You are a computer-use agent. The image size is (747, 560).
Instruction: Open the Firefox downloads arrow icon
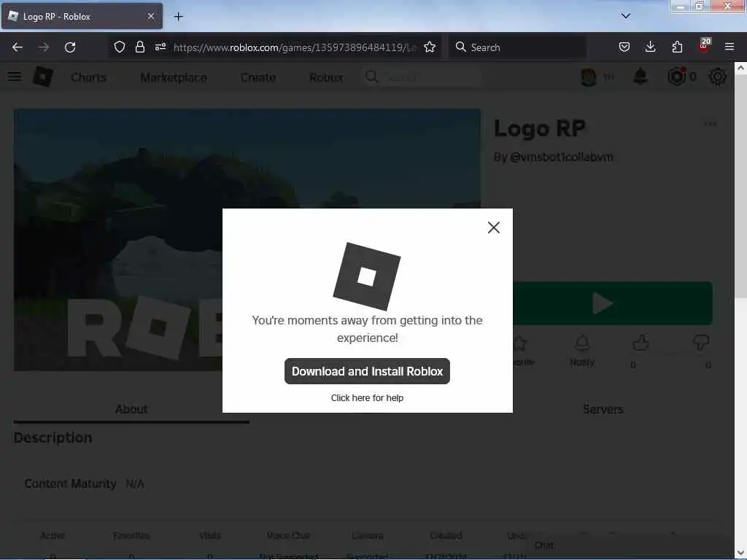(x=650, y=47)
